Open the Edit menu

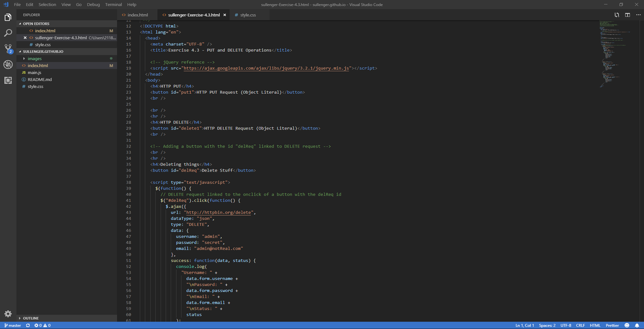29,4
